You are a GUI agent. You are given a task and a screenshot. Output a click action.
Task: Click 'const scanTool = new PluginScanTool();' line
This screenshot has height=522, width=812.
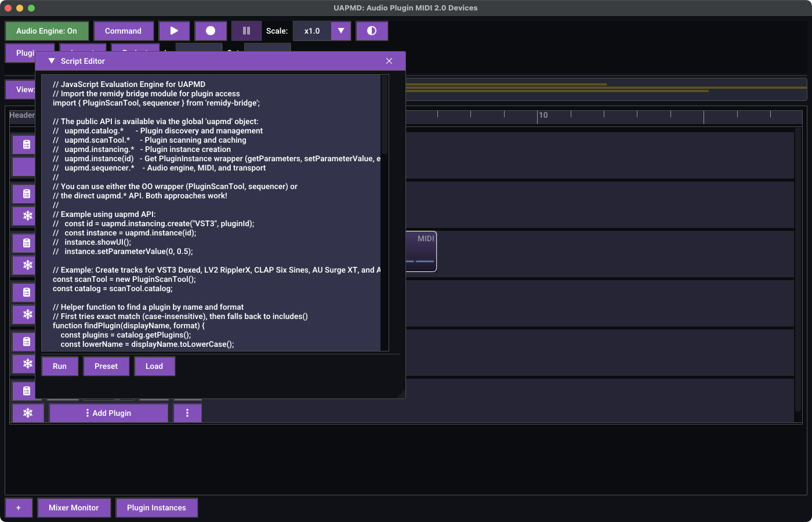(x=124, y=279)
